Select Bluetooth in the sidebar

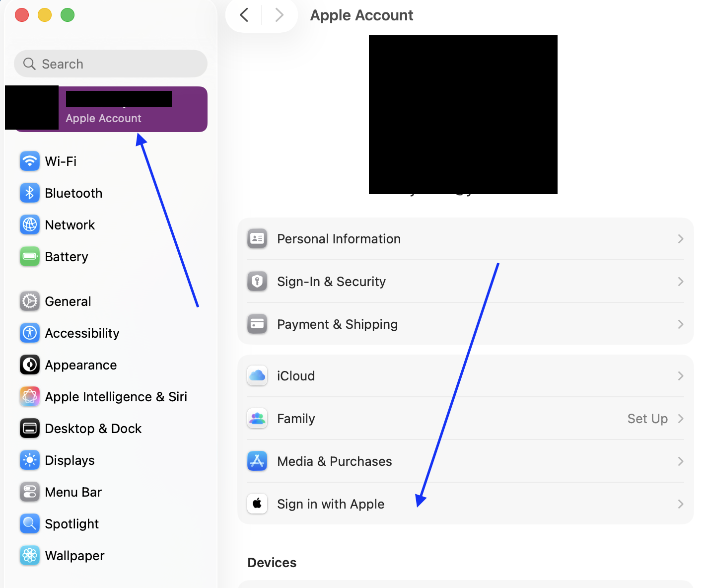click(x=111, y=193)
